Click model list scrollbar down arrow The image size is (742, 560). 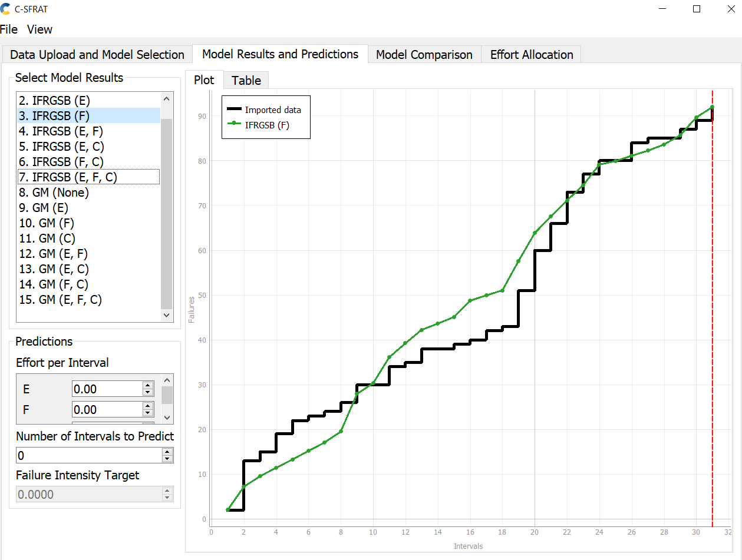click(167, 315)
